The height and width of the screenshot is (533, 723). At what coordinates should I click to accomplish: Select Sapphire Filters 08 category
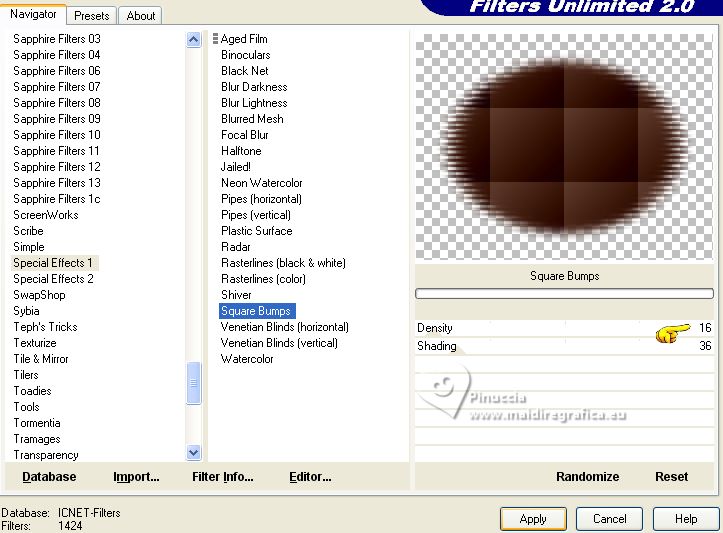pyautogui.click(x=57, y=103)
